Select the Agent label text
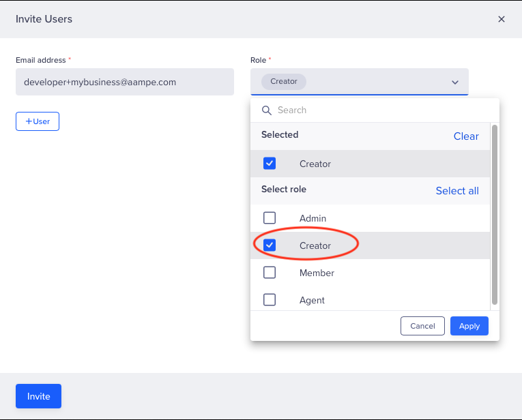The width and height of the screenshot is (522, 420). (312, 300)
